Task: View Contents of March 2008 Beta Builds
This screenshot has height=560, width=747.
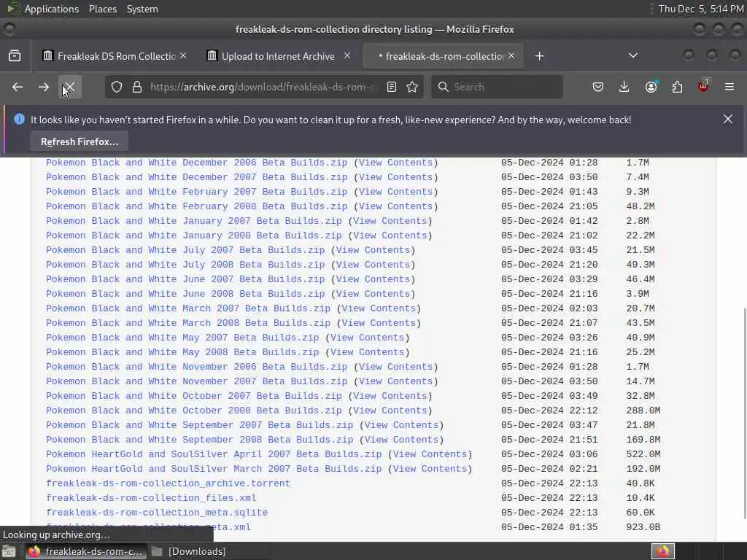Action: click(379, 323)
